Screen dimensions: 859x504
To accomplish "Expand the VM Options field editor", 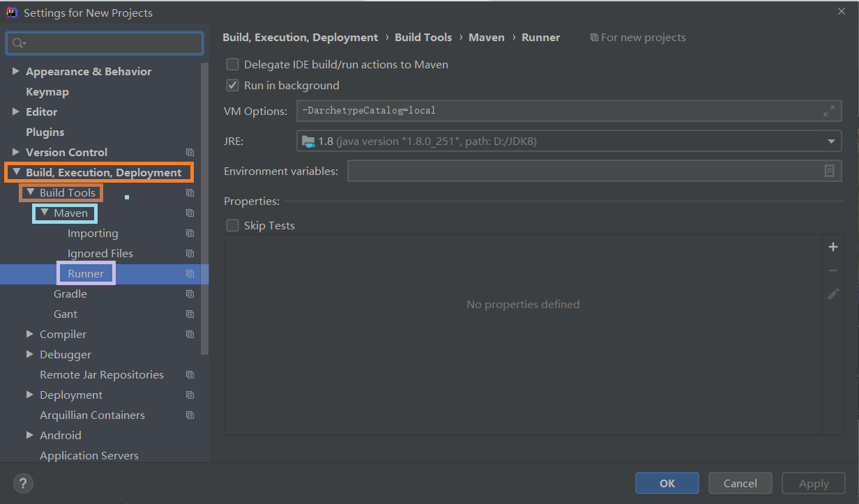I will (829, 111).
